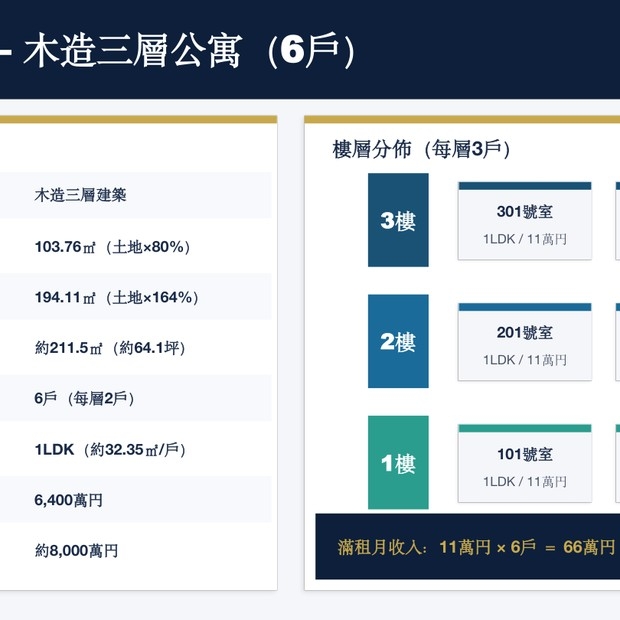Click the 滿租月收入 summary banner

468,547
